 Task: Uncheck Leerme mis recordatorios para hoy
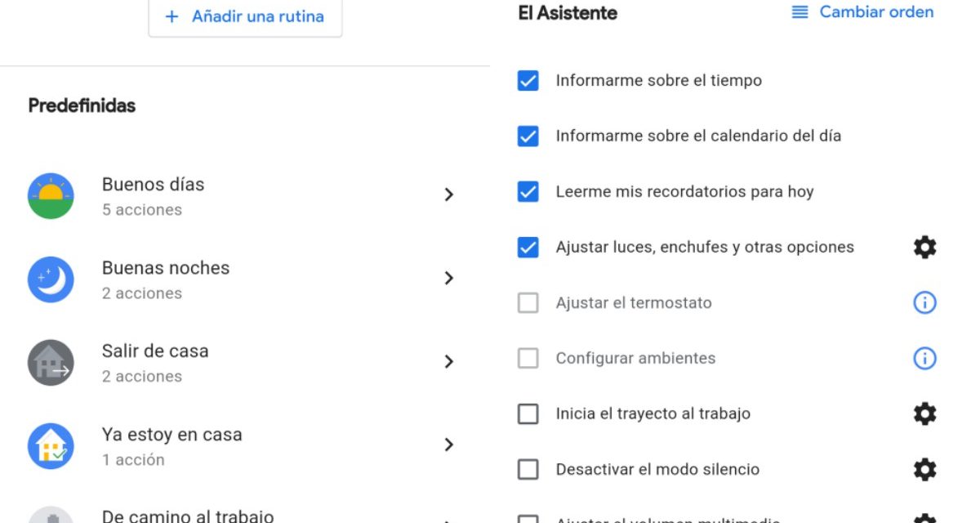pos(528,191)
